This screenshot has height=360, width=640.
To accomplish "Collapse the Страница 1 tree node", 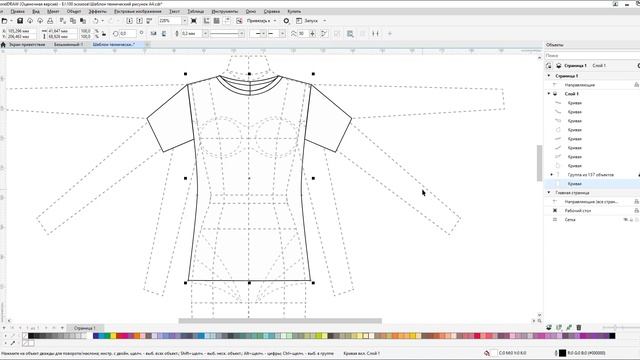I will pos(549,76).
